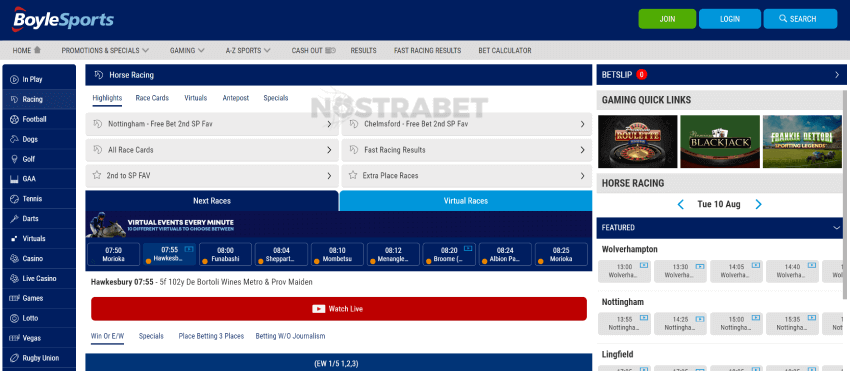Open All Race Cards row
This screenshot has width=850, height=371.
point(211,150)
